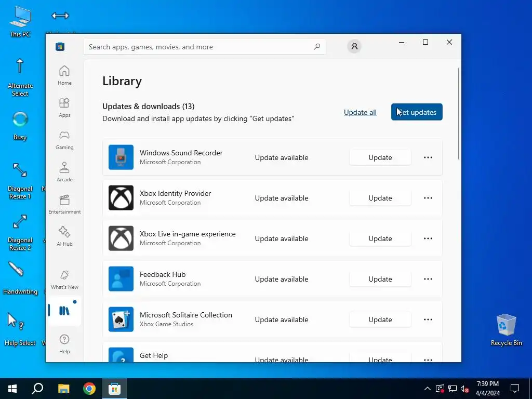Click the Library page vertical scrollbar
Screen dimensions: 532x399
[x=458, y=114]
